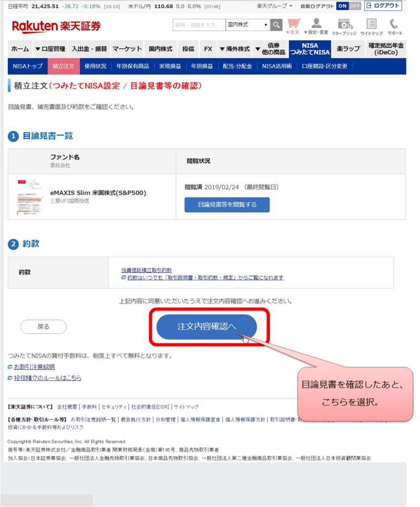
Task: Expand the 口座管理 menu
Action: [50, 49]
